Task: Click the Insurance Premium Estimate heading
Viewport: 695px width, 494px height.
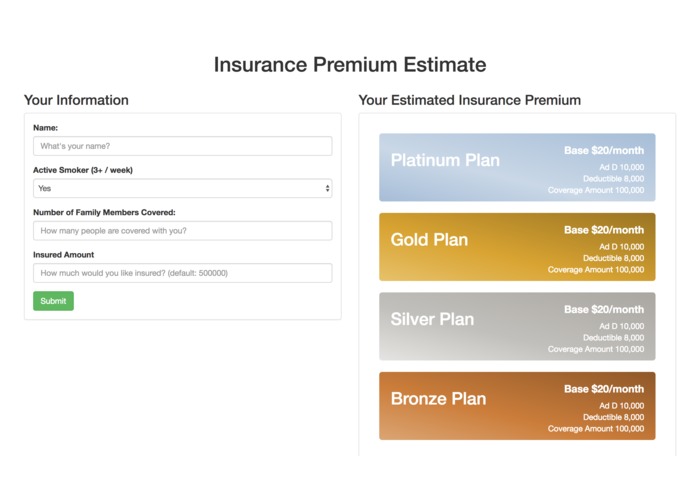Action: coord(350,65)
